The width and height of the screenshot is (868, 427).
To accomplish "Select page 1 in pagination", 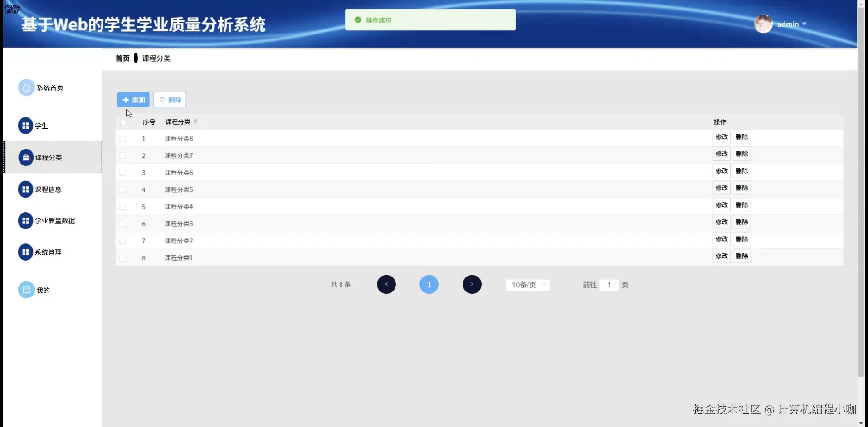I will pos(429,284).
